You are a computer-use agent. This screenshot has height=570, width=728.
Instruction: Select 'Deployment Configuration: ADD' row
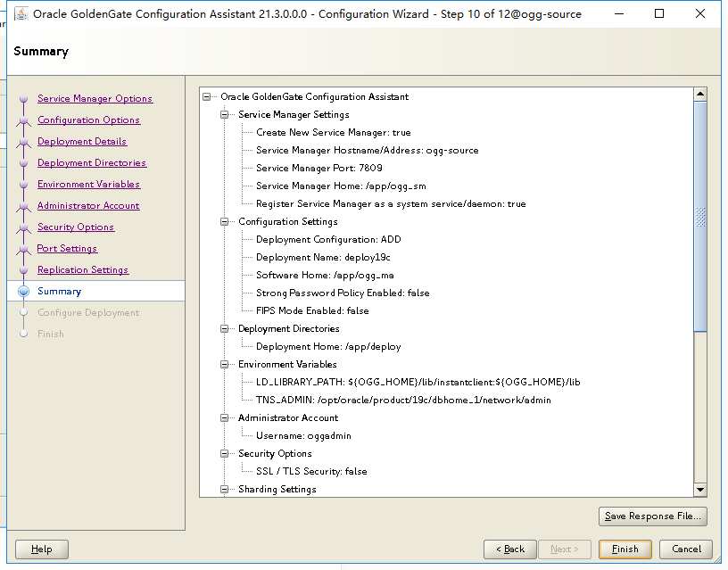pyautogui.click(x=328, y=240)
